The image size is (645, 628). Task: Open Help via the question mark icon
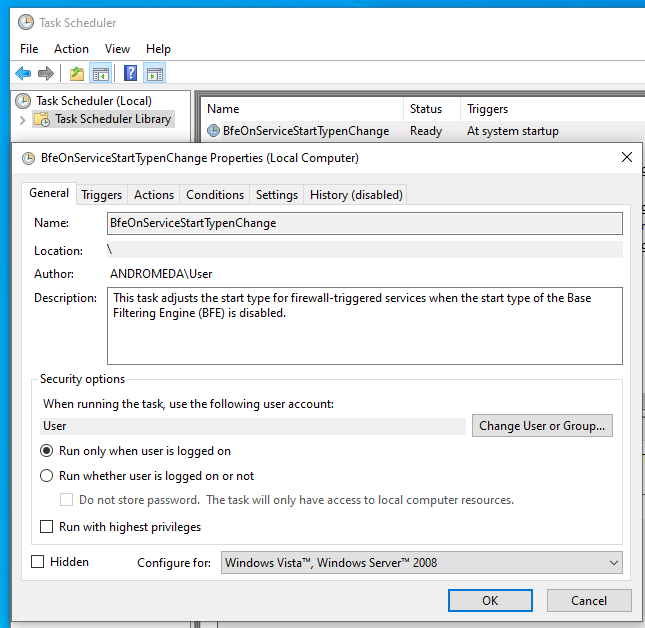point(130,74)
